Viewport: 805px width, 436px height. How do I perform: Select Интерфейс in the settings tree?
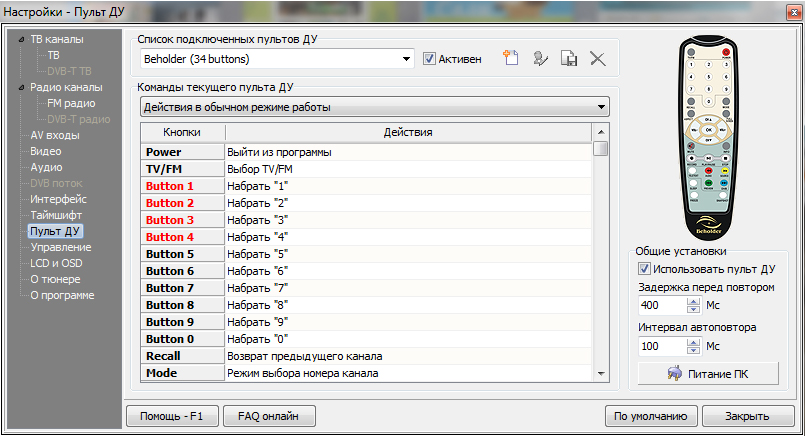click(x=58, y=199)
